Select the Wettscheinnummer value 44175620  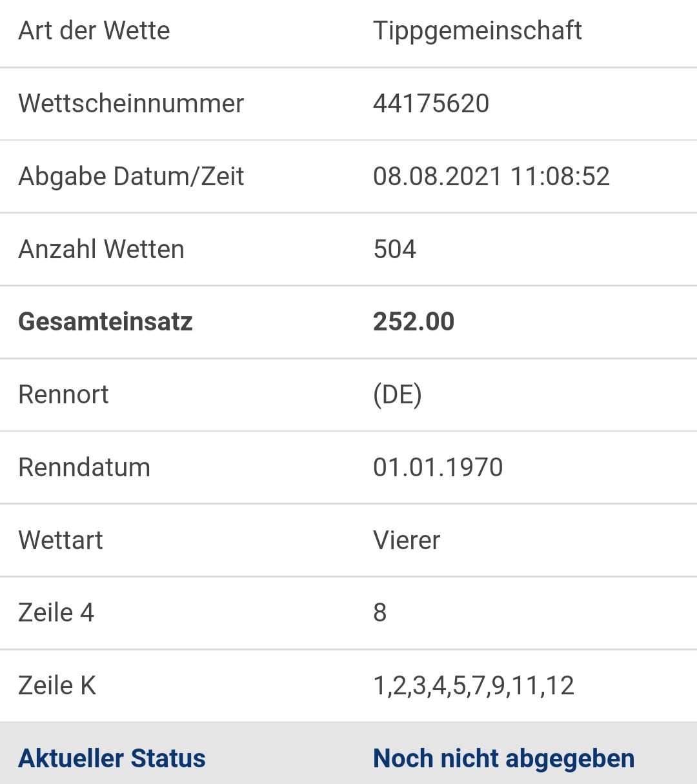(x=431, y=103)
